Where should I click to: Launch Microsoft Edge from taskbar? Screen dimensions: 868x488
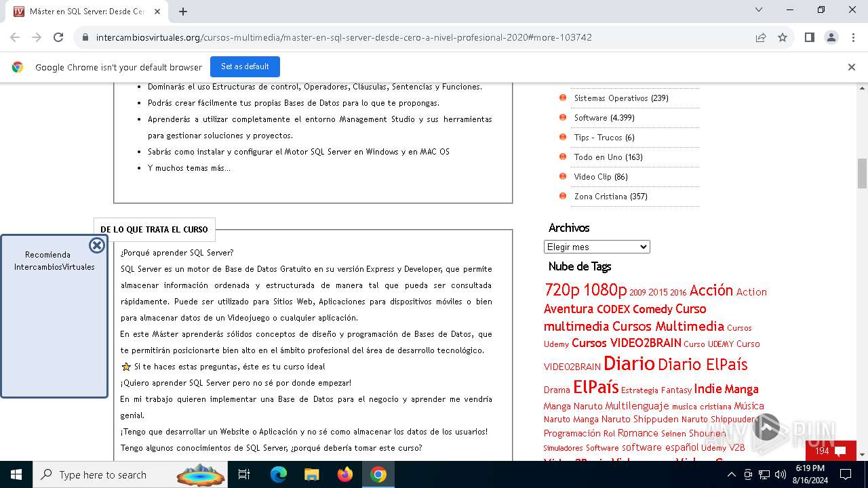click(x=279, y=474)
